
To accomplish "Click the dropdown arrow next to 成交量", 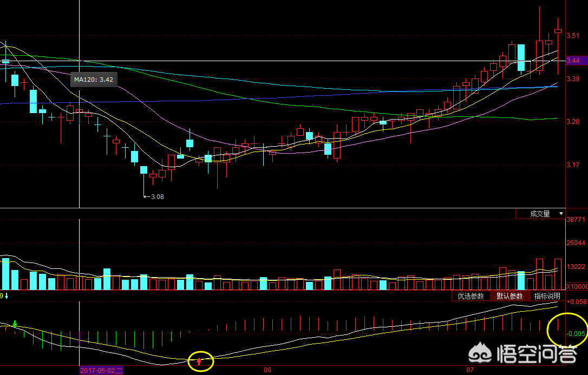I will (x=560, y=214).
